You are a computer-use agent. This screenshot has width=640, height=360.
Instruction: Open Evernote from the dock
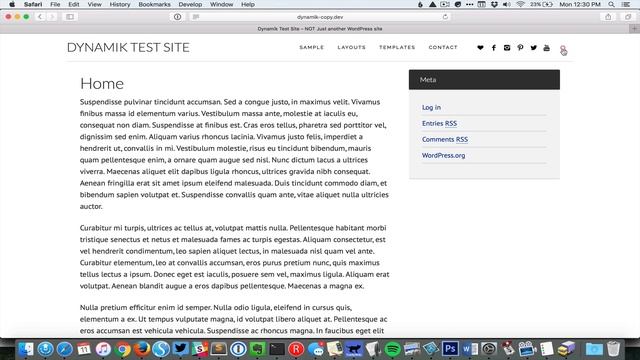click(x=258, y=349)
